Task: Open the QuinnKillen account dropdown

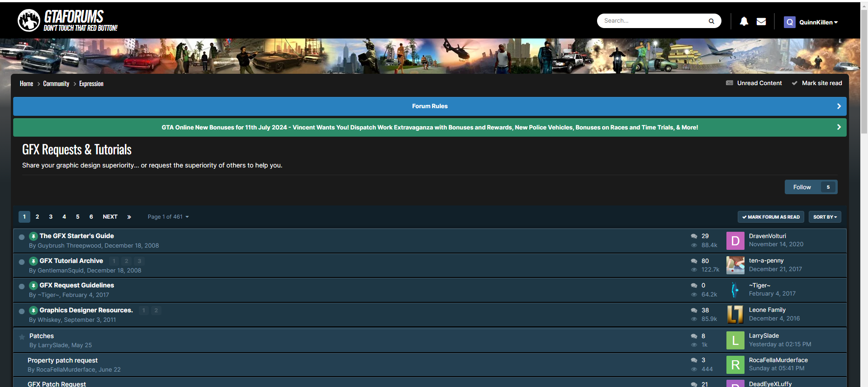Action: [818, 22]
